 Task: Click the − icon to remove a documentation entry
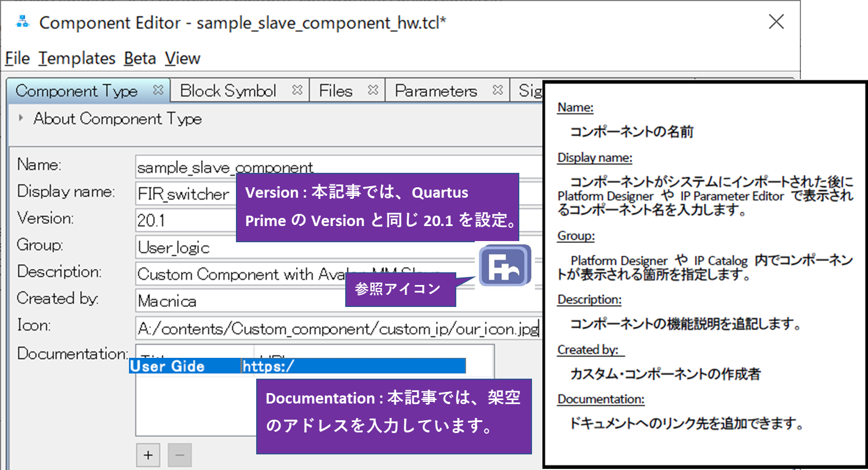(179, 455)
